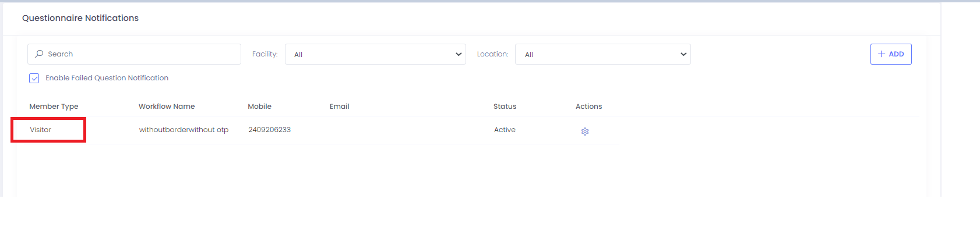Focus the Search input field
Image resolution: width=980 pixels, height=227 pixels.
(x=134, y=54)
